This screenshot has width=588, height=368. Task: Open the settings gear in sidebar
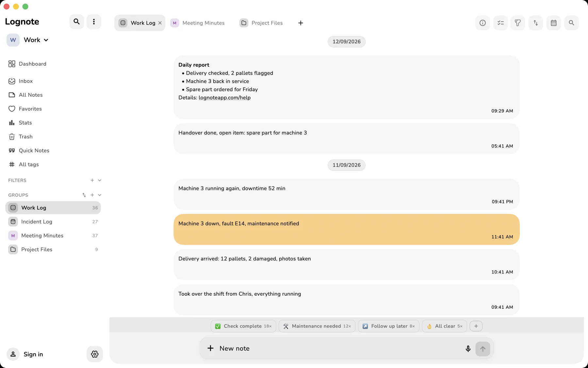click(x=95, y=354)
